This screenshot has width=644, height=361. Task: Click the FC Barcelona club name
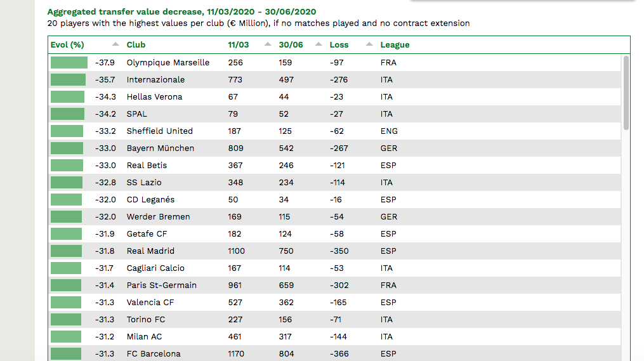[153, 353]
